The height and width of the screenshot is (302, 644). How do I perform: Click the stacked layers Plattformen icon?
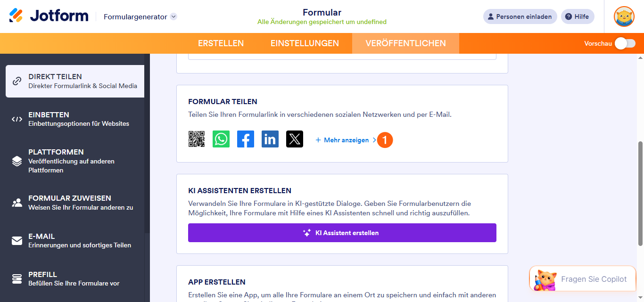tap(17, 161)
